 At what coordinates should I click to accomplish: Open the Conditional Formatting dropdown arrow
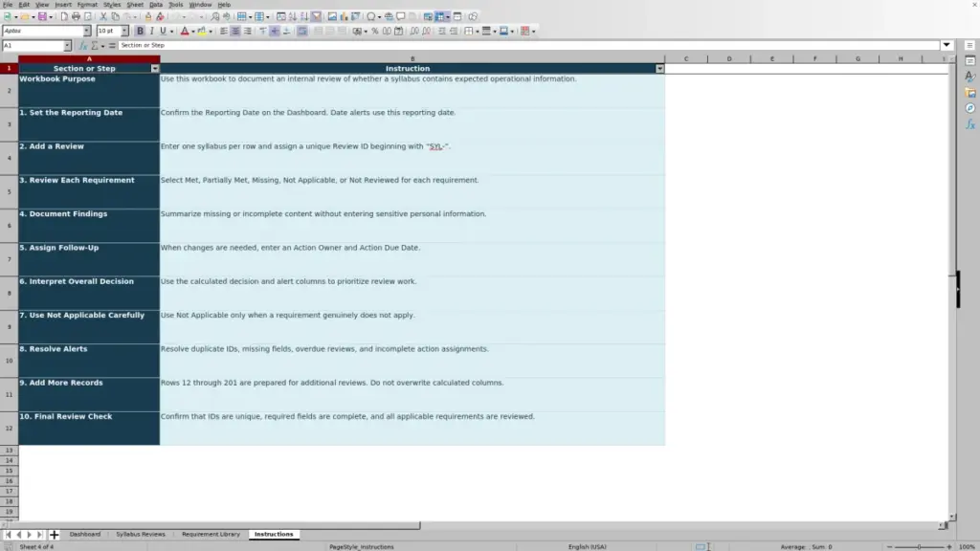(533, 32)
